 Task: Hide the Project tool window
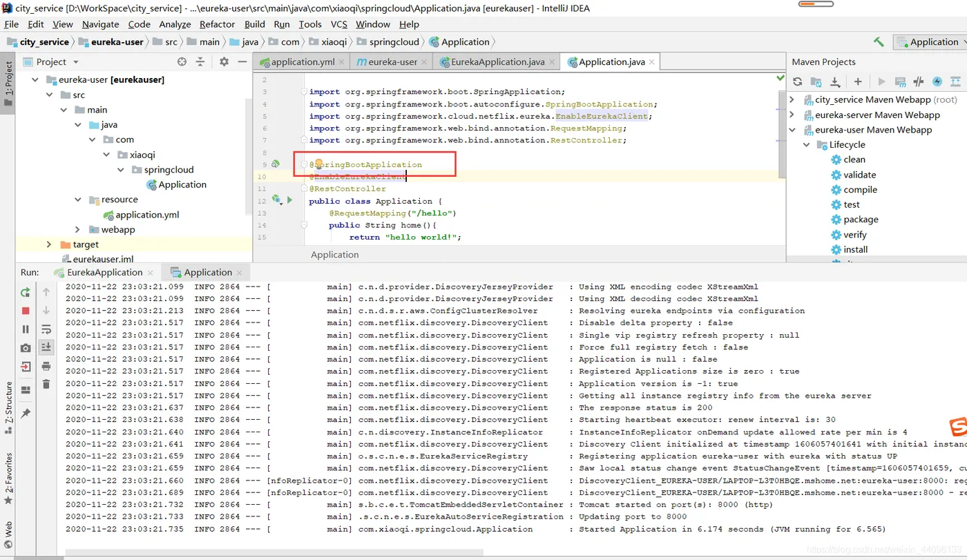pos(242,61)
